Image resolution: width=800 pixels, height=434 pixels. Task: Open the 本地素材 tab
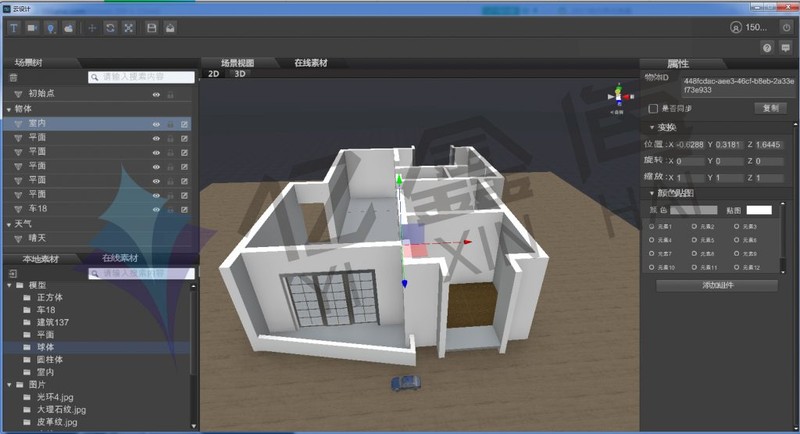coord(41,259)
